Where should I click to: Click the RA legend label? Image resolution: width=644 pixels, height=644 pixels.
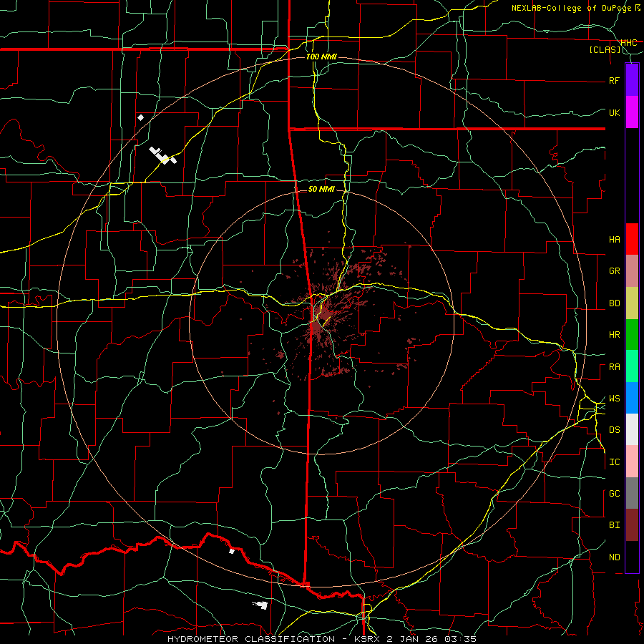(615, 367)
